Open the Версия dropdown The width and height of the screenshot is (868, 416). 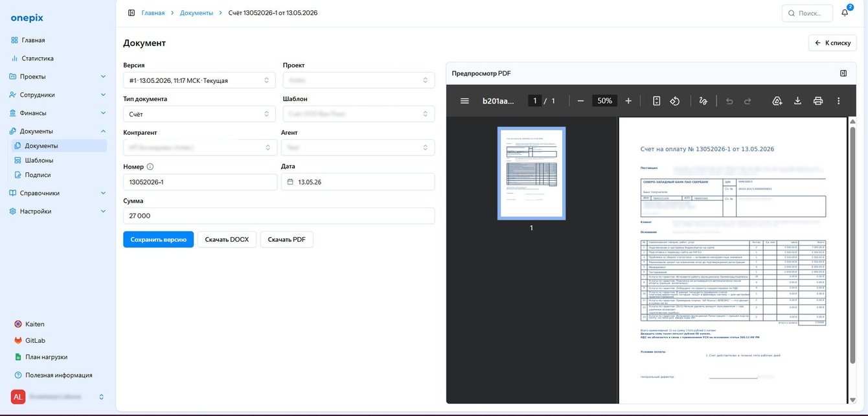click(200, 80)
